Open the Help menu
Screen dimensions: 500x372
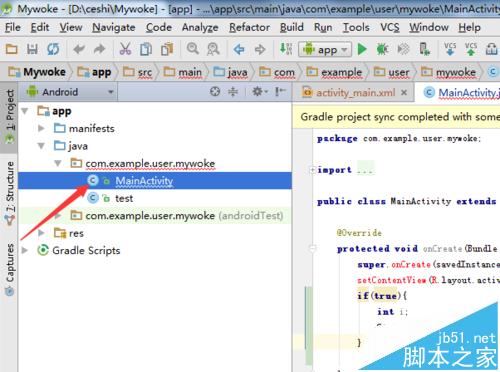point(469,27)
